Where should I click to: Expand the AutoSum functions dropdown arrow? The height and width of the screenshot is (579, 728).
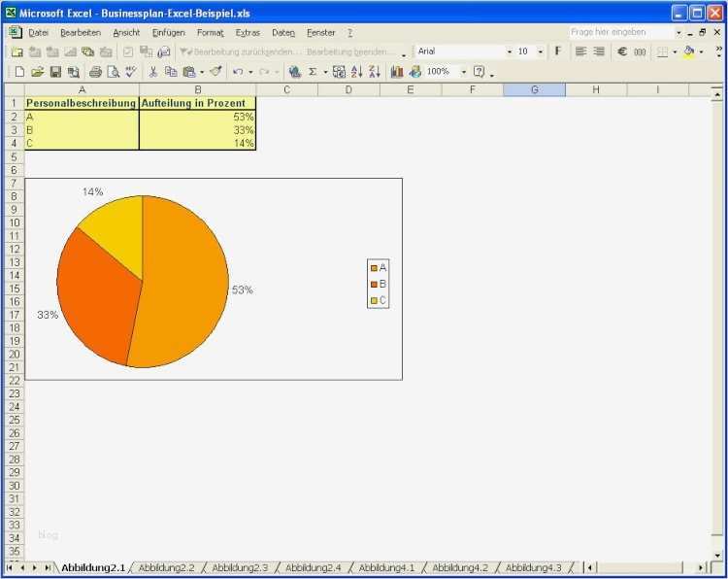coord(325,72)
